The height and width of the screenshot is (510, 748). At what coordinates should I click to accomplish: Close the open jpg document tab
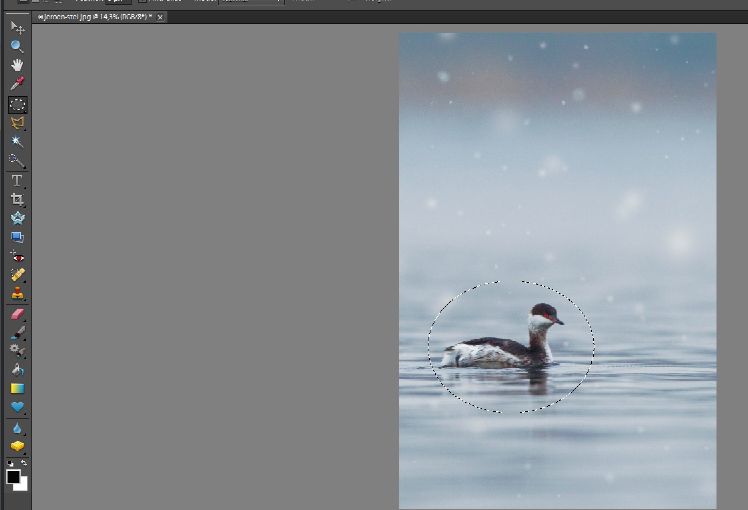(x=160, y=17)
